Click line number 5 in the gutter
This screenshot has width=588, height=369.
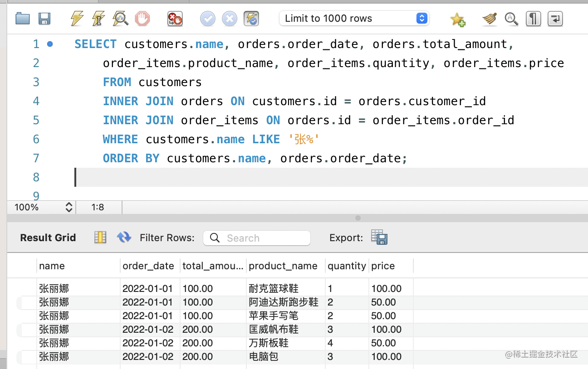point(36,120)
